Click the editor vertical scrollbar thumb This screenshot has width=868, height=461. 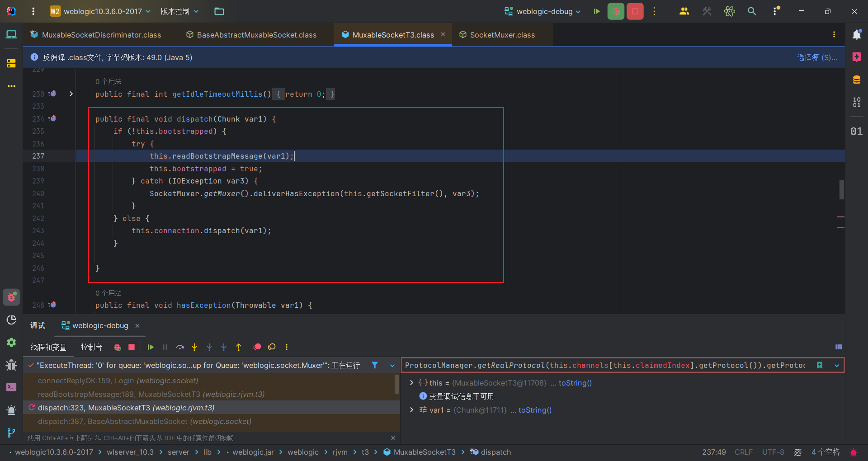(841, 190)
